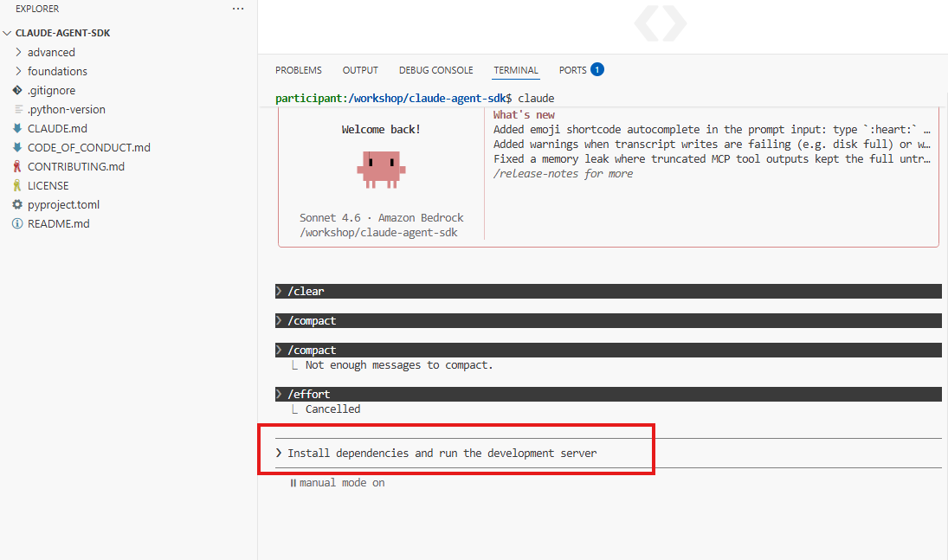The width and height of the screenshot is (948, 560).
Task: Click the /release-notes for more text
Action: point(563,174)
